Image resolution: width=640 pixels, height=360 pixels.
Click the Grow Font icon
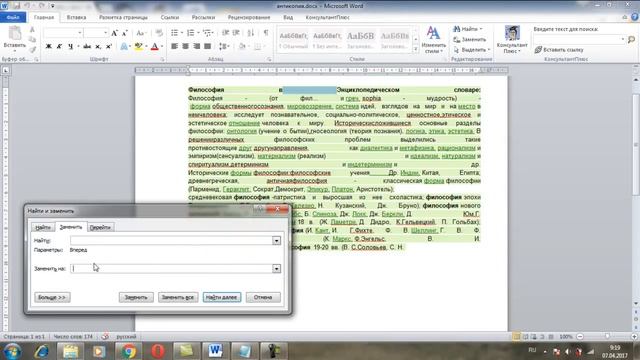(x=115, y=33)
